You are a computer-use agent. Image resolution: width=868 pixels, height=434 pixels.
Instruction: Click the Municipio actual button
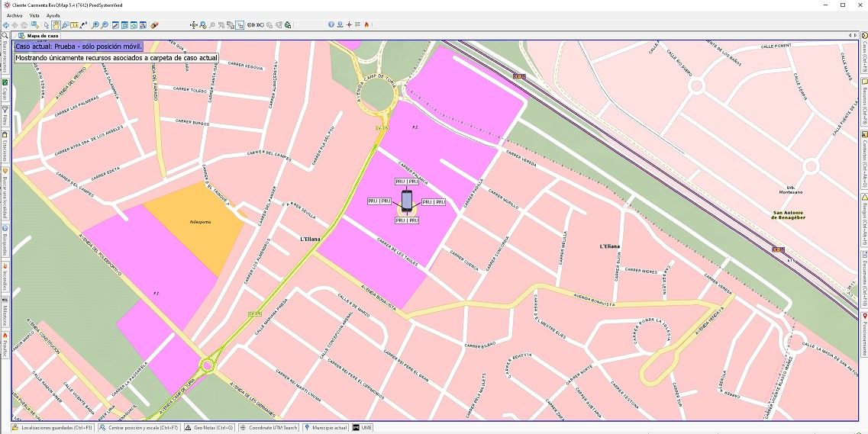point(326,428)
